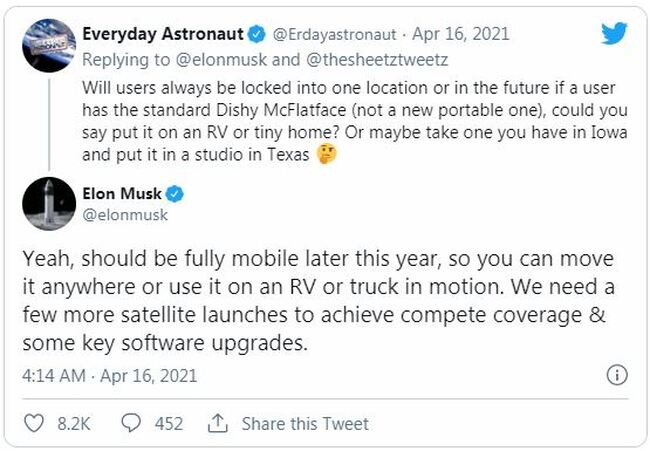Open the Everyday Astronaut display name
The width and height of the screenshot is (650, 451).
pyautogui.click(x=162, y=34)
